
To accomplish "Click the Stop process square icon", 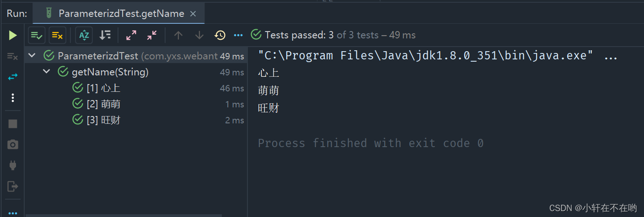I will (x=13, y=124).
